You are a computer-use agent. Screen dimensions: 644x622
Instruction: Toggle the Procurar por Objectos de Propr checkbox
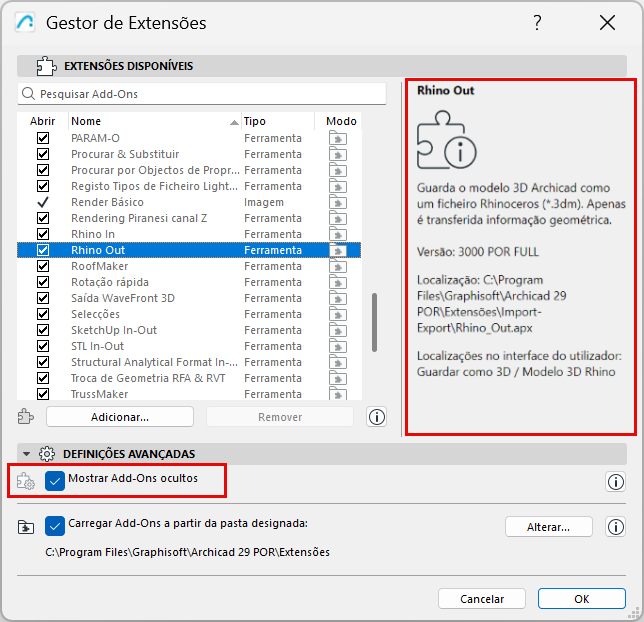tap(43, 170)
